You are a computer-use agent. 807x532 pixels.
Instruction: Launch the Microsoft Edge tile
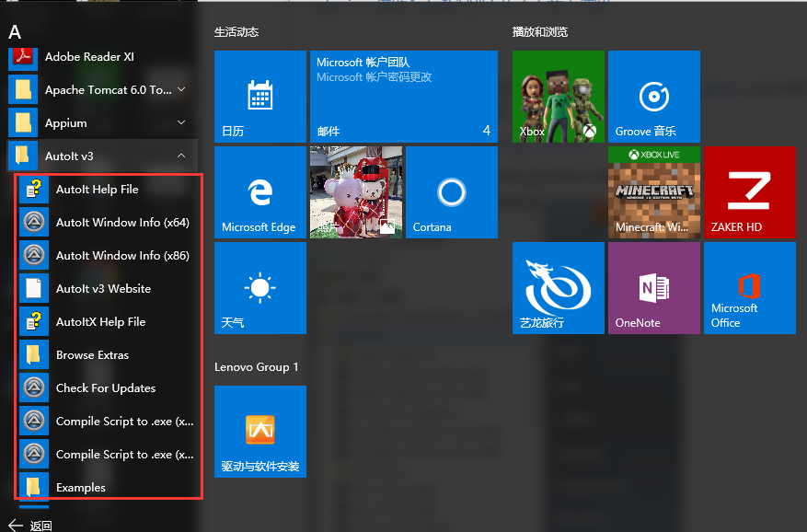[x=259, y=192]
